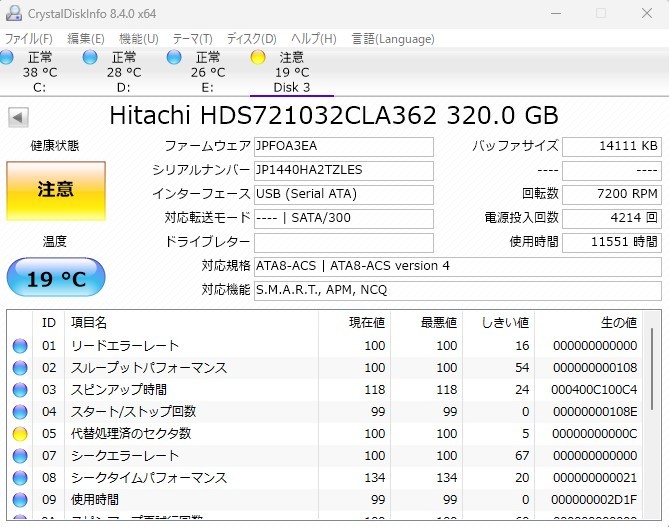Click the CrystalDiskInfo app icon in title bar
Viewport: 669px width, 527px height.
(13, 13)
